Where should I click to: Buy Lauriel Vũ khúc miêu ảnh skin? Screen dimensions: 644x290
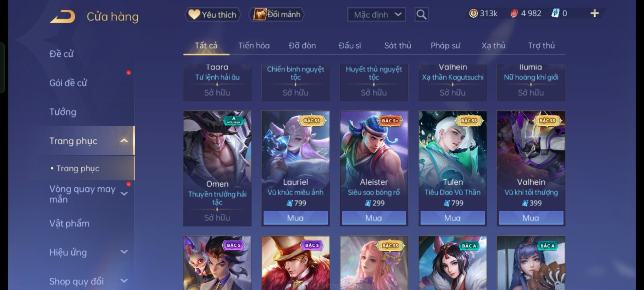(x=295, y=218)
